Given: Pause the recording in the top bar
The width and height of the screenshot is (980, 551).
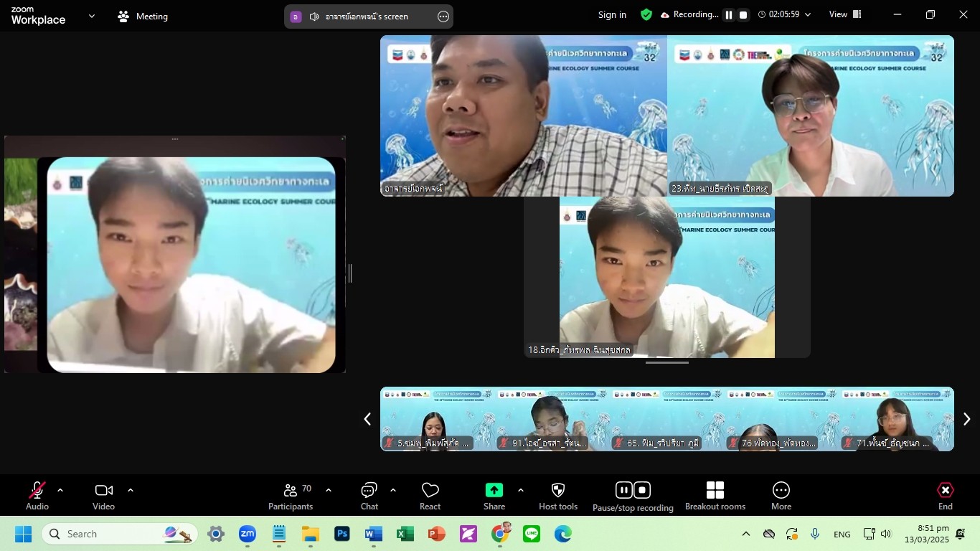Looking at the screenshot, I should (x=729, y=15).
